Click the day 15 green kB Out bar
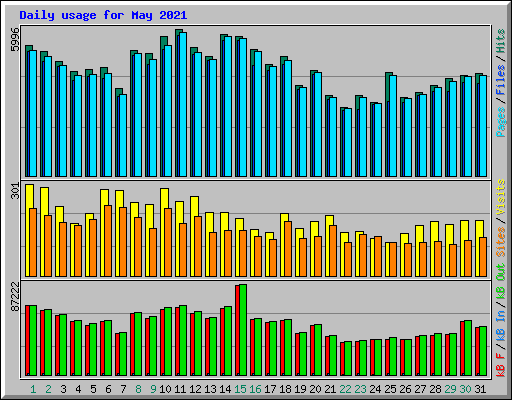Viewport: 512px width, 400px height. [x=243, y=330]
